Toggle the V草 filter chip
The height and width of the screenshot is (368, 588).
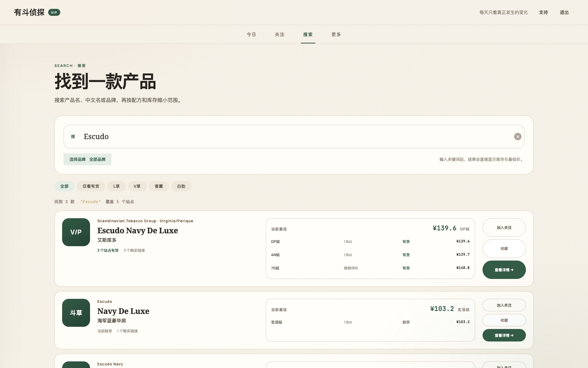point(137,186)
